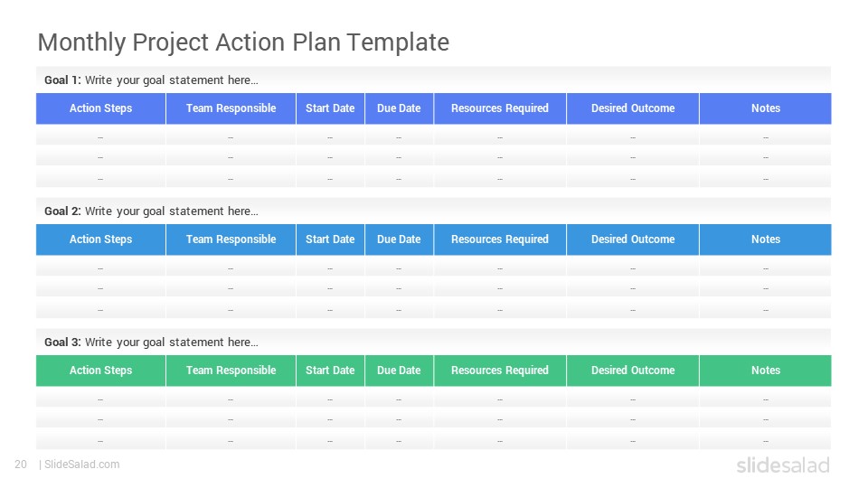The height and width of the screenshot is (488, 868).
Task: Click Goal 3 Start Date header
Action: [x=330, y=371]
